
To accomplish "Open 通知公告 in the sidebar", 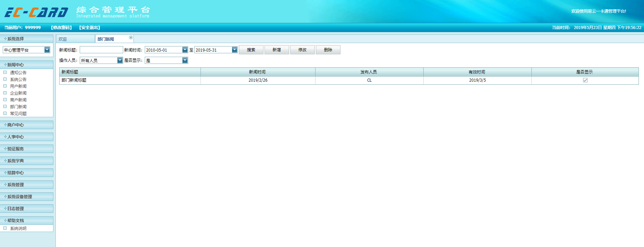I will [18, 72].
